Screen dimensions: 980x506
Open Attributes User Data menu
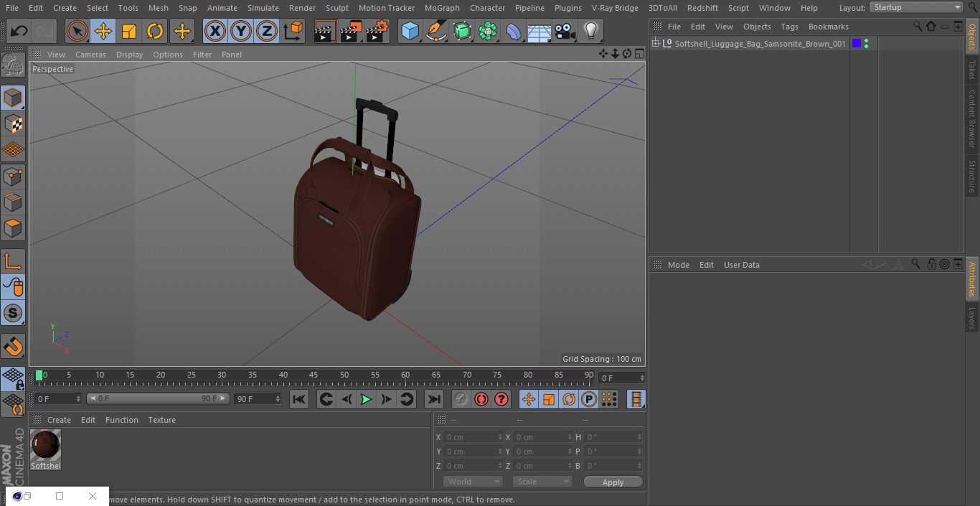(741, 265)
